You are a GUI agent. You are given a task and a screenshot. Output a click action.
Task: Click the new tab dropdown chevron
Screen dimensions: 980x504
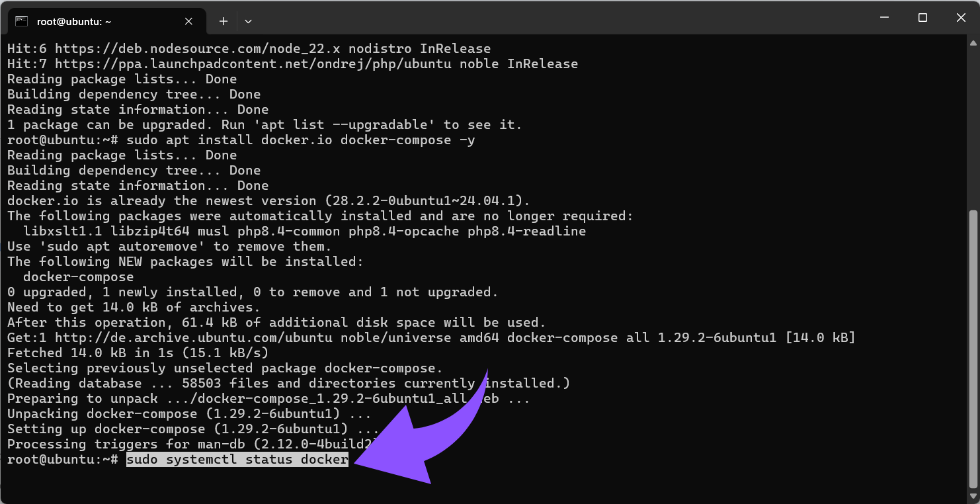[247, 21]
